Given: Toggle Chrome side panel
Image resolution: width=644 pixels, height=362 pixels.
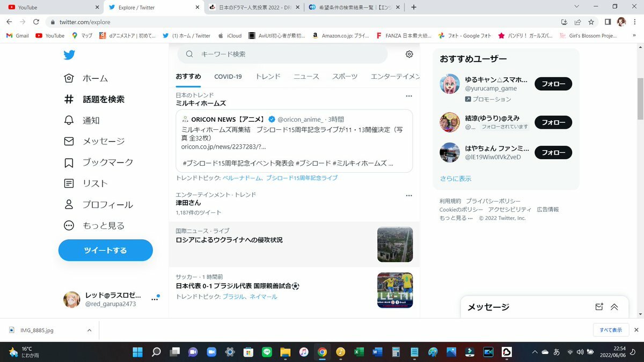Looking at the screenshot, I should [608, 22].
